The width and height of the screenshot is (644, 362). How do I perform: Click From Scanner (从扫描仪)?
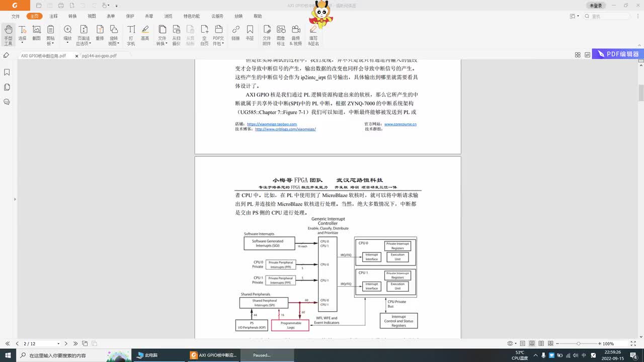pyautogui.click(x=176, y=35)
